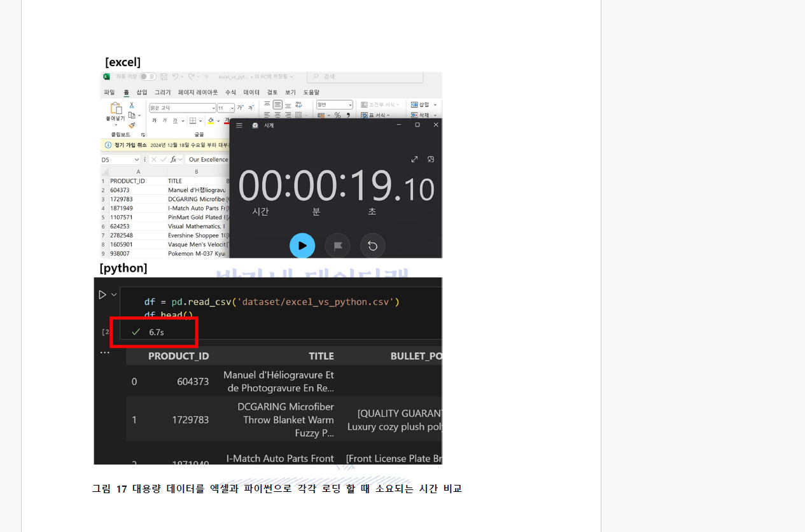Click the wrap text icon in Excel

coord(298,105)
